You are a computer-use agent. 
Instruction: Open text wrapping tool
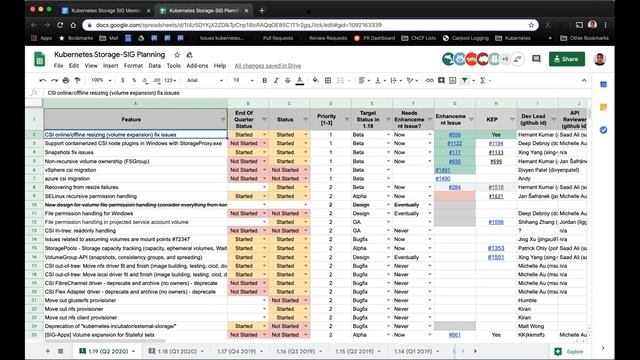click(393, 80)
